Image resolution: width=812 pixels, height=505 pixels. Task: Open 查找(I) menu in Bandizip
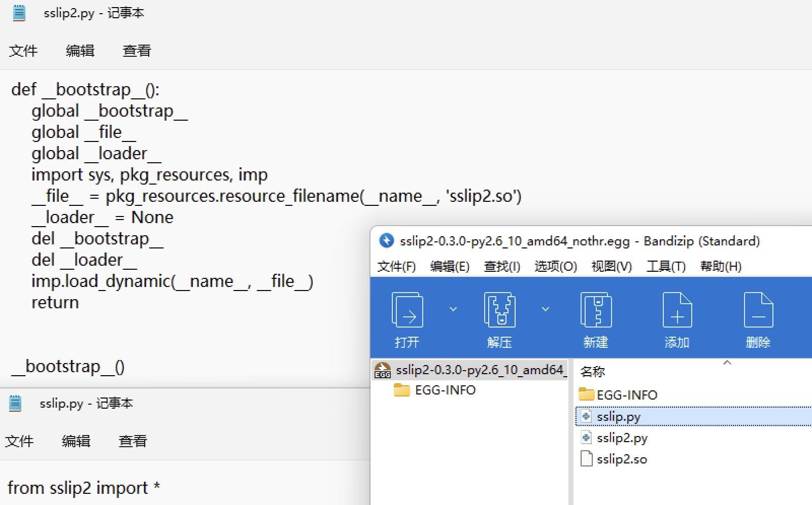(x=502, y=266)
